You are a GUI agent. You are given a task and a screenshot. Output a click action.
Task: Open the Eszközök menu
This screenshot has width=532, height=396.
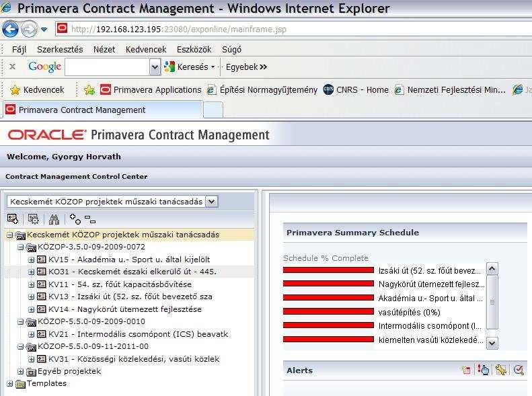(194, 50)
